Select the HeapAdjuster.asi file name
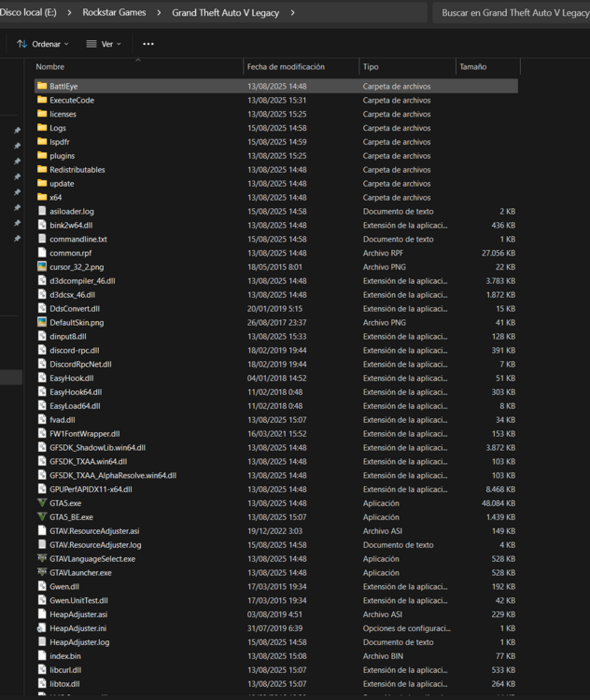Image resolution: width=590 pixels, height=700 pixels. [78, 614]
